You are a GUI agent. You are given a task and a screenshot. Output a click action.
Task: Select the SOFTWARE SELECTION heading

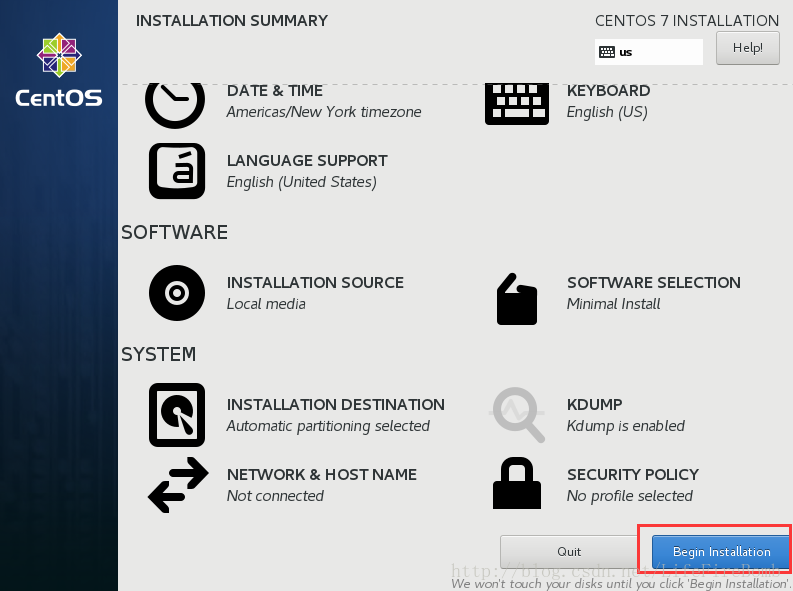tap(653, 283)
